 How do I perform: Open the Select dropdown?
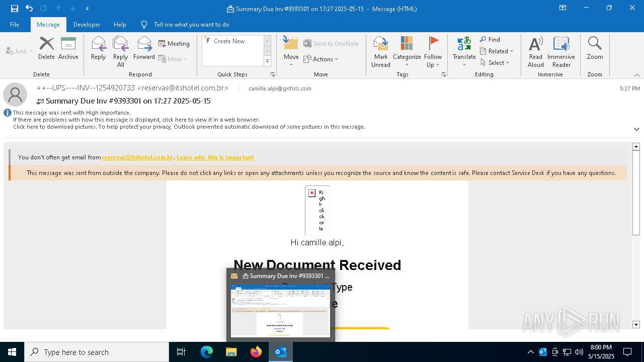(x=495, y=63)
